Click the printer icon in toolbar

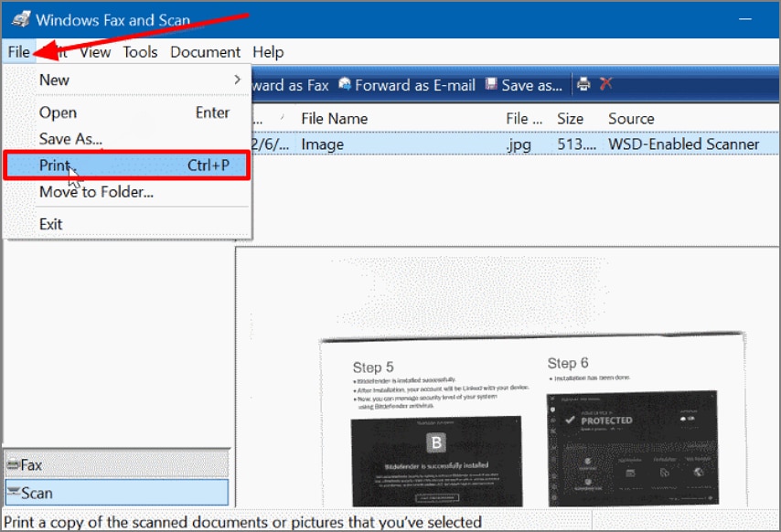pyautogui.click(x=583, y=83)
